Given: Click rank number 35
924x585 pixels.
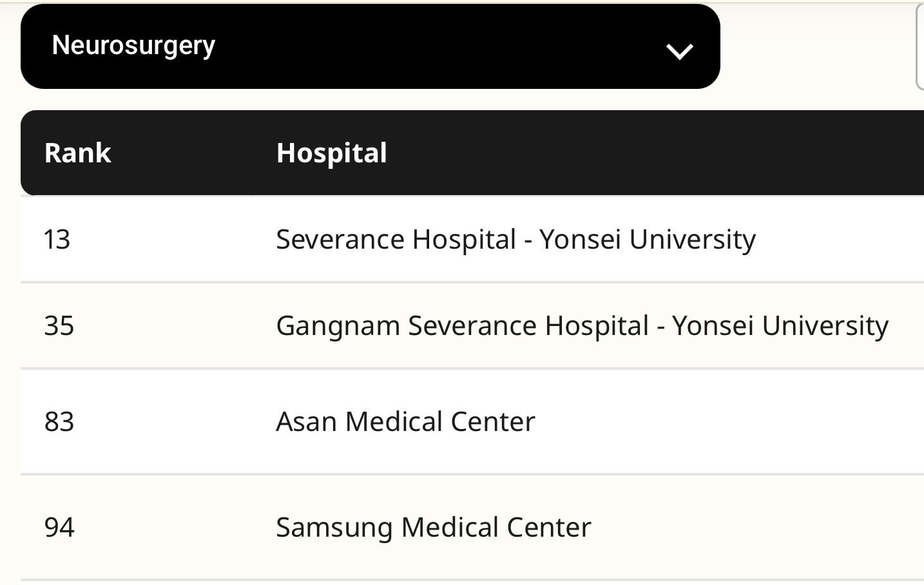Looking at the screenshot, I should [59, 326].
